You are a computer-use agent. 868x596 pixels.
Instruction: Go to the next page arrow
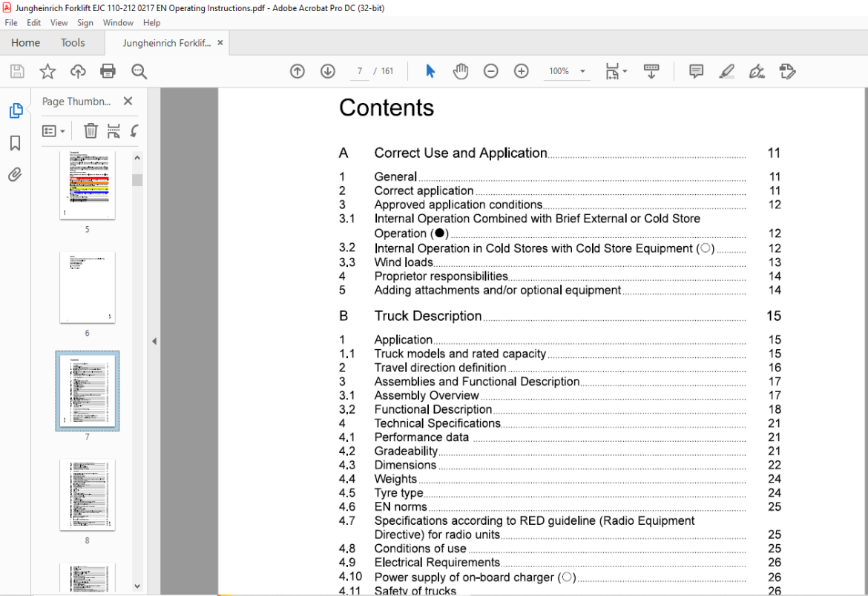[x=328, y=71]
